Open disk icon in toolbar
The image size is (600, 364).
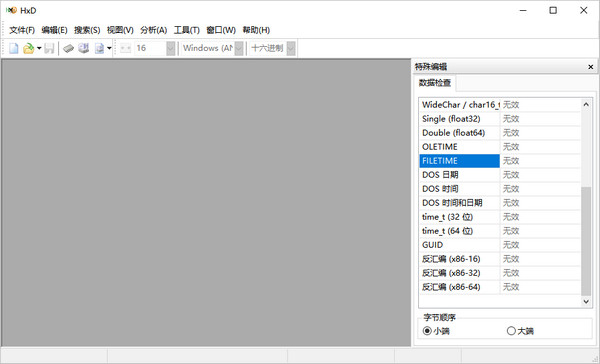(83, 48)
